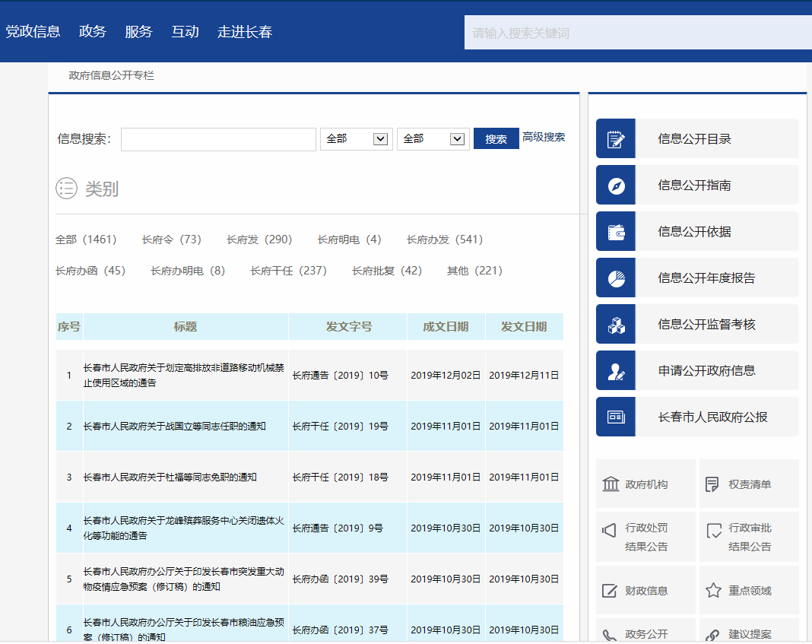
Task: Click the 政府机构 building icon
Action: point(611,484)
